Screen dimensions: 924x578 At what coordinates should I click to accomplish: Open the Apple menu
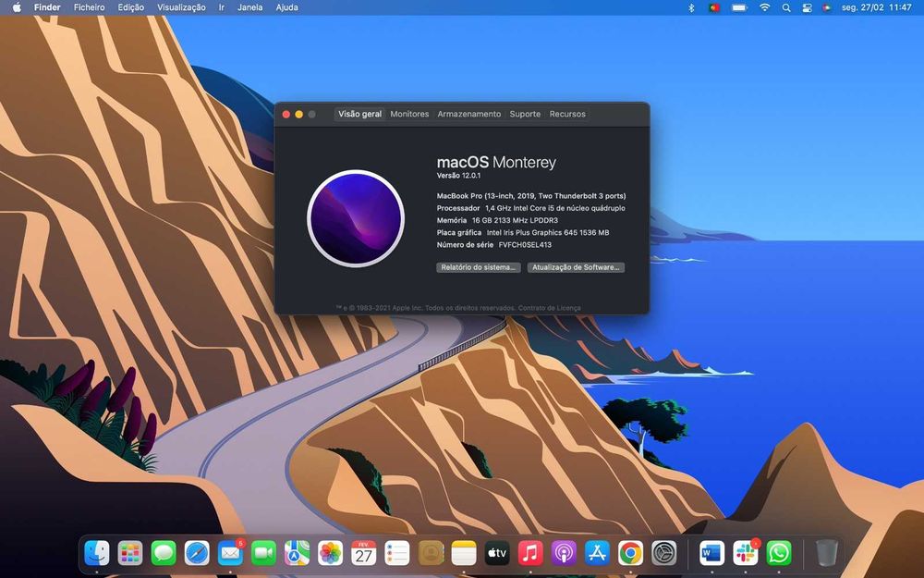pyautogui.click(x=17, y=7)
